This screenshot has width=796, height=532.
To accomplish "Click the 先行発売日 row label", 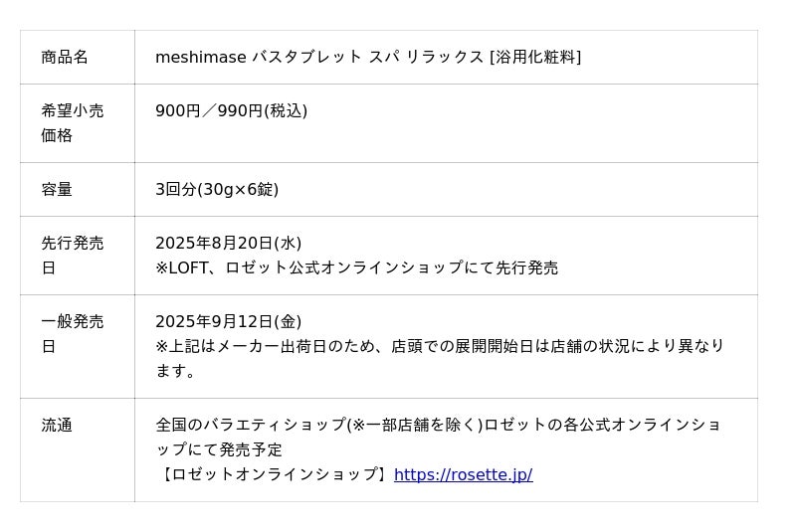I will pyautogui.click(x=72, y=256).
